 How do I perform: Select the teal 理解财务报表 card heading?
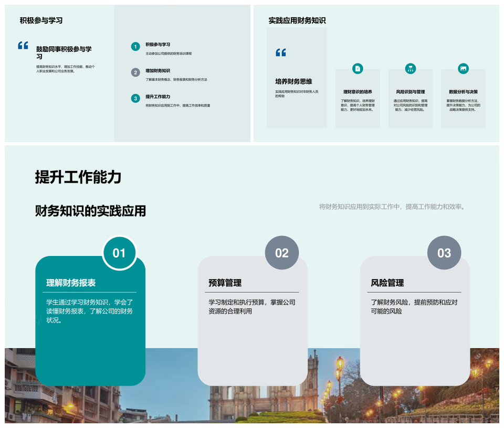71,283
